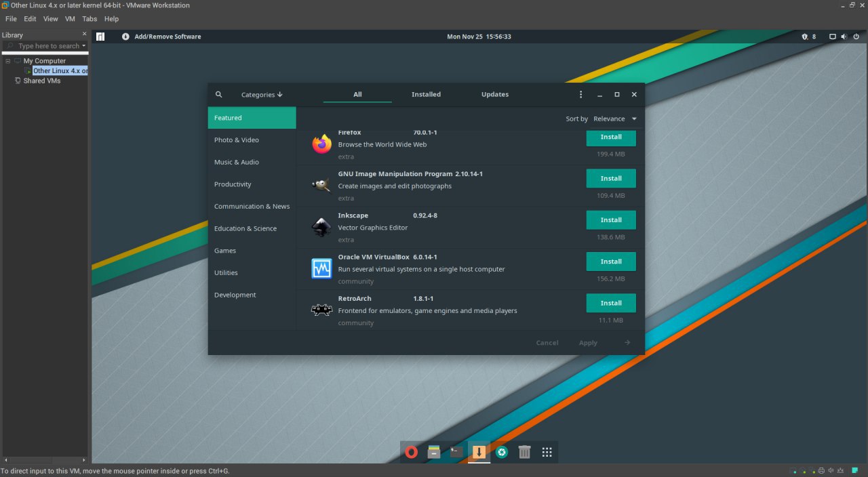
Task: Open the teal circular app in dock
Action: click(x=502, y=452)
